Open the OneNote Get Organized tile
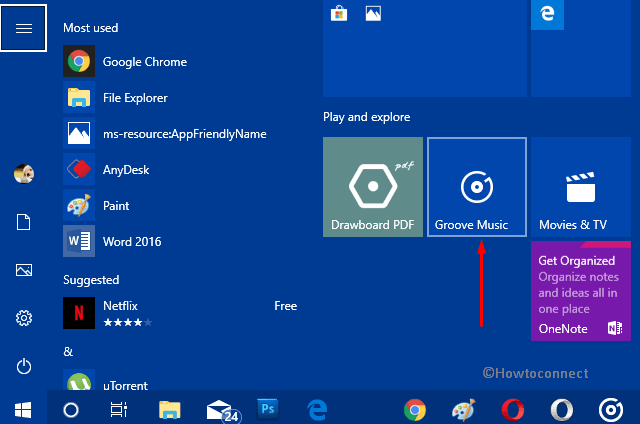The height and width of the screenshot is (424, 640). (580, 291)
